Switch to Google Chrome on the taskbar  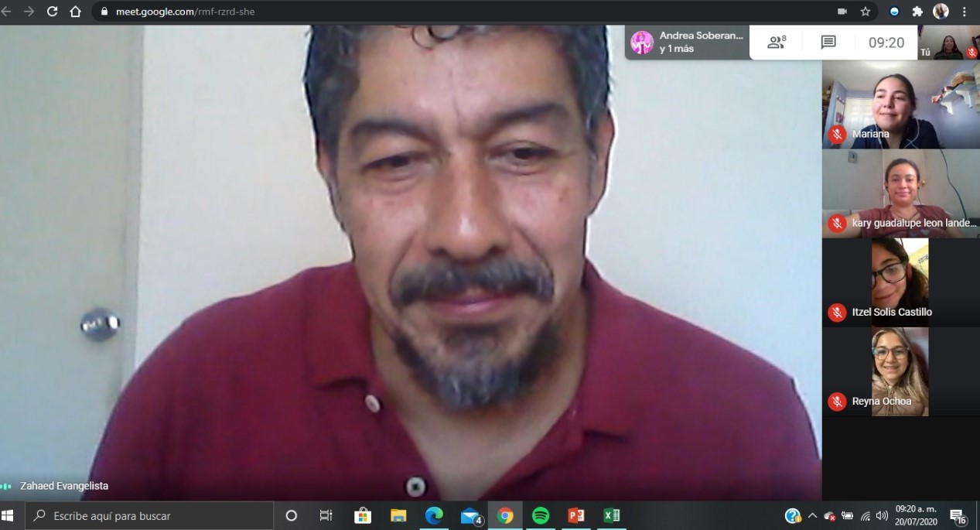point(505,516)
